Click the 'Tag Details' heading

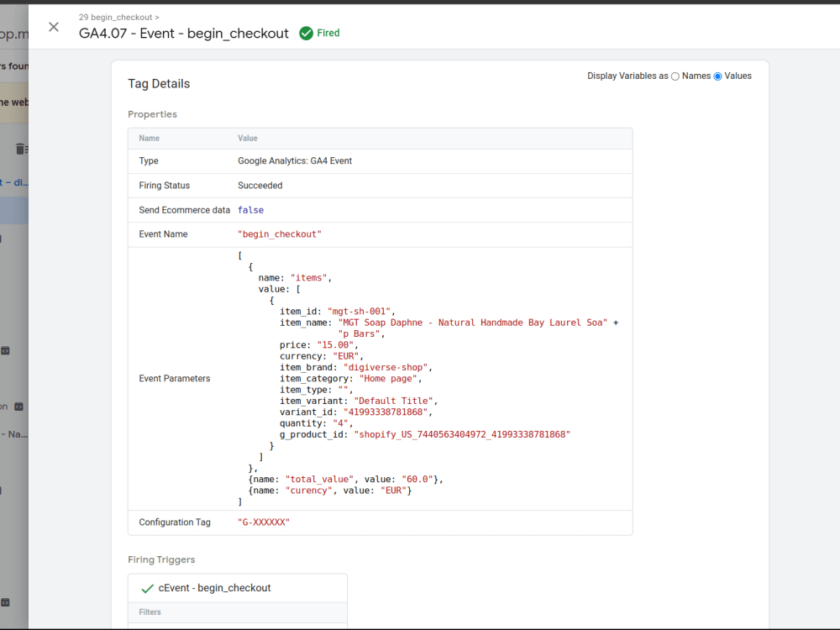[159, 83]
